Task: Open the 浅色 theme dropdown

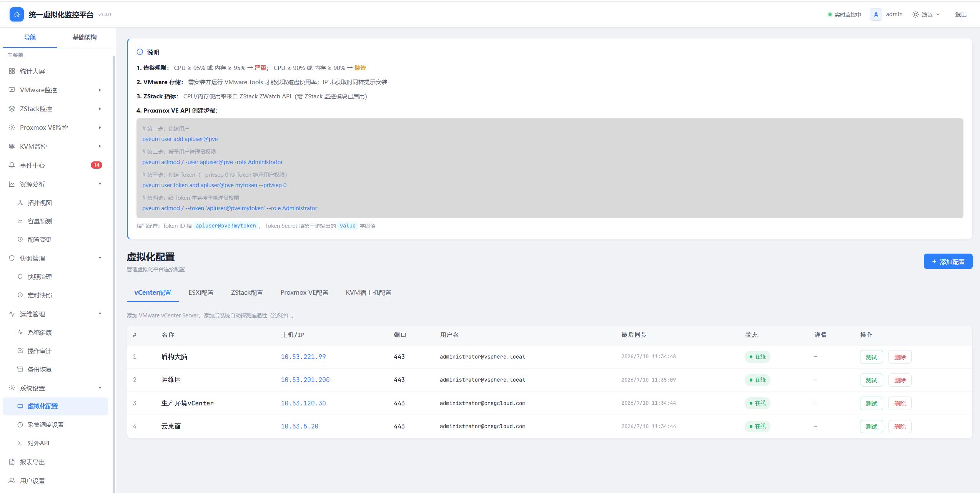Action: tap(926, 15)
